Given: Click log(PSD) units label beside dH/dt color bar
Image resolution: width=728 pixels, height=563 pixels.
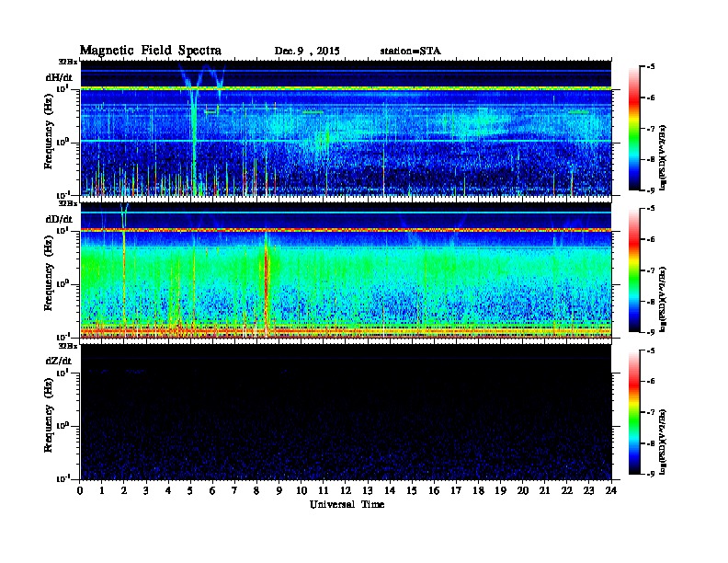Looking at the screenshot, I should tap(663, 157).
